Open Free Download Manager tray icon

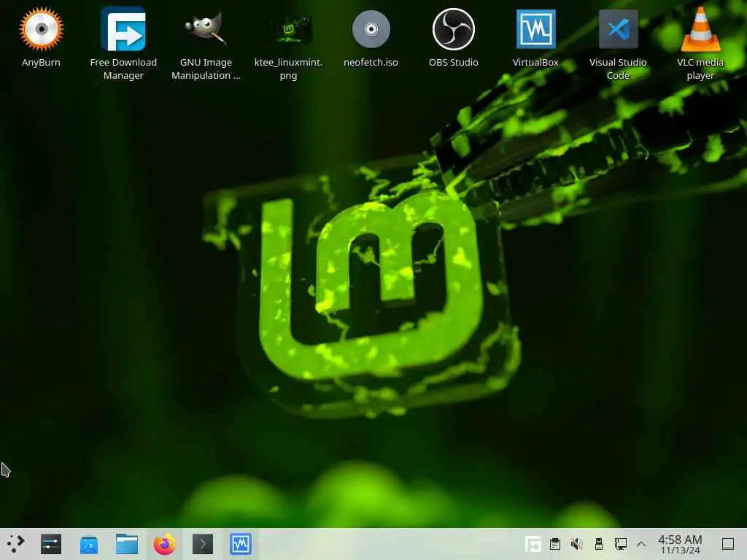pos(533,544)
